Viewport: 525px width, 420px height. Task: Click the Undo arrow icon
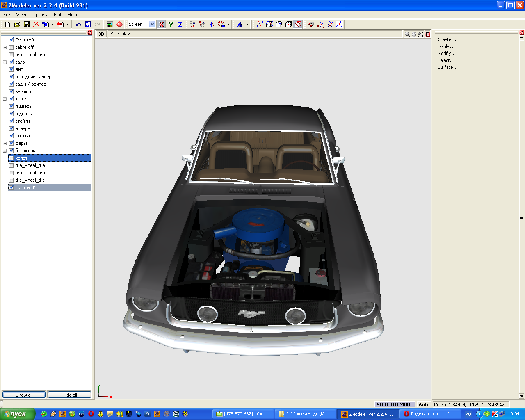pyautogui.click(x=78, y=25)
